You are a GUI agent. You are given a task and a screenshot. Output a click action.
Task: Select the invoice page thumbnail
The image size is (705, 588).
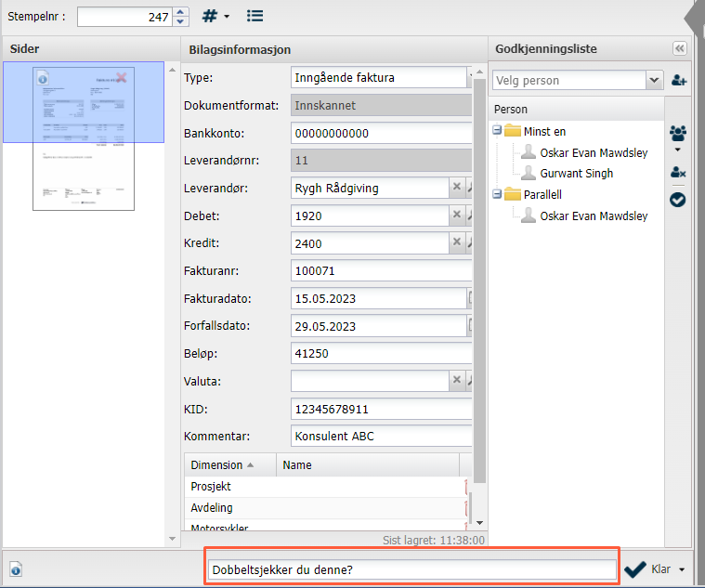pos(84,137)
